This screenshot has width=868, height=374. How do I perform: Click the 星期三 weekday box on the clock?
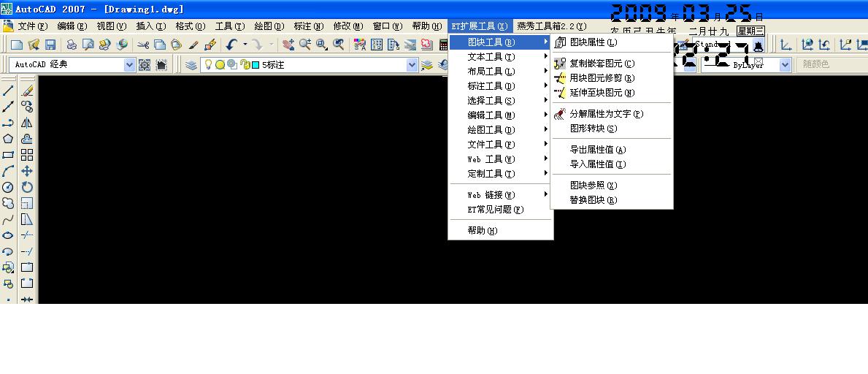coord(750,31)
